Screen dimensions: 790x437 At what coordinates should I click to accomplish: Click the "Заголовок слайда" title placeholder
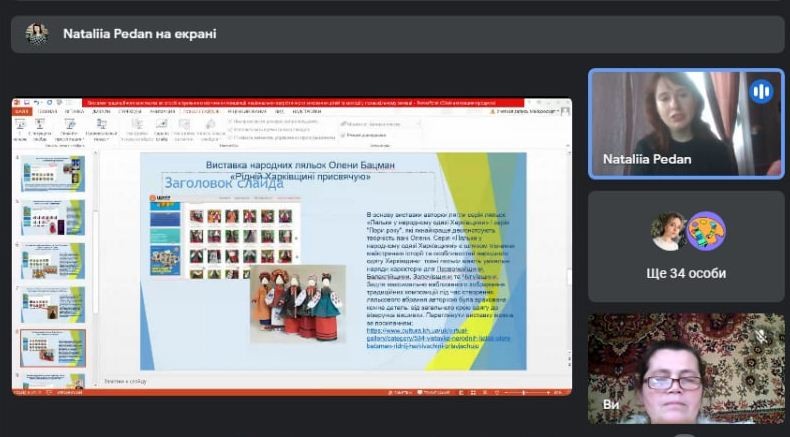(224, 183)
